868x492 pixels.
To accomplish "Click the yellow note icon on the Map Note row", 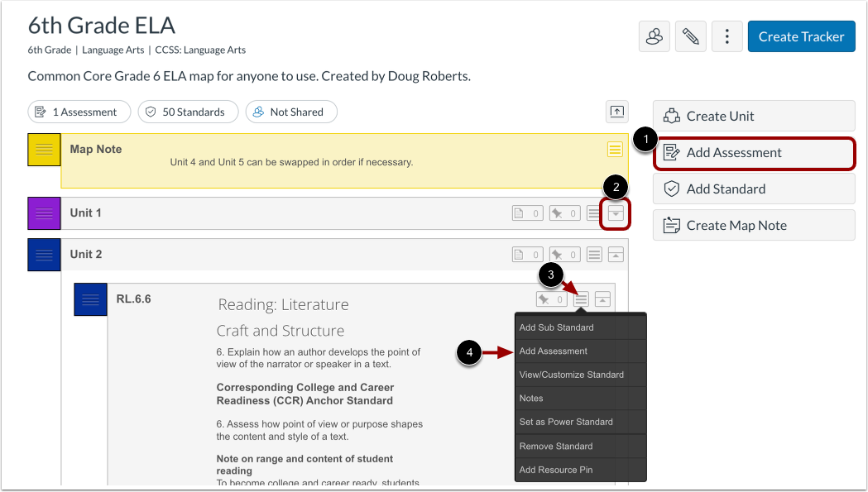I will pos(615,150).
